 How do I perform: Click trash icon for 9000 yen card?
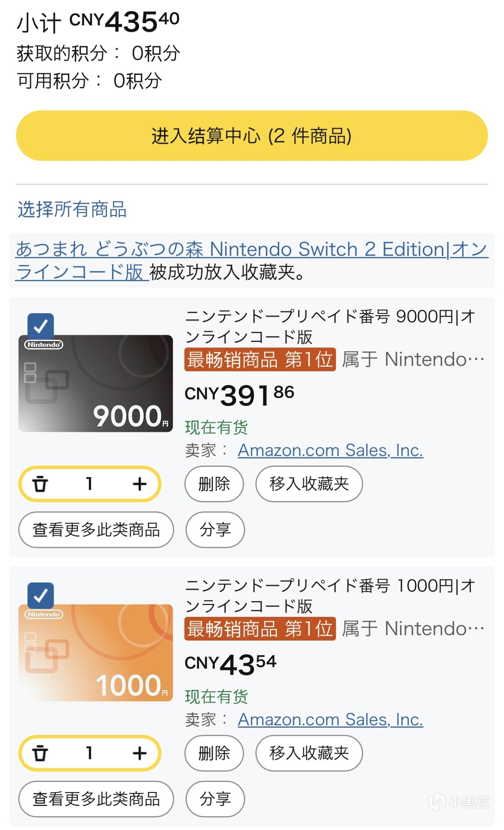point(40,484)
